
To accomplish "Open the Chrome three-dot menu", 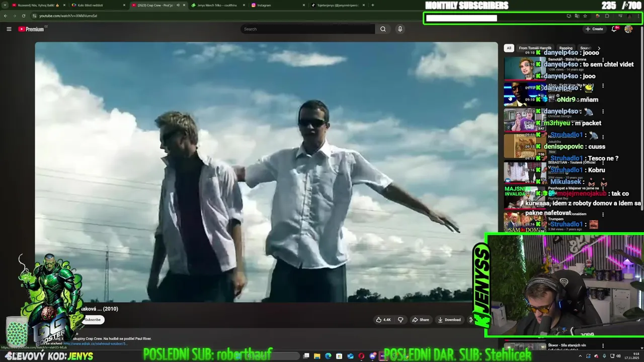I will 638,16.
